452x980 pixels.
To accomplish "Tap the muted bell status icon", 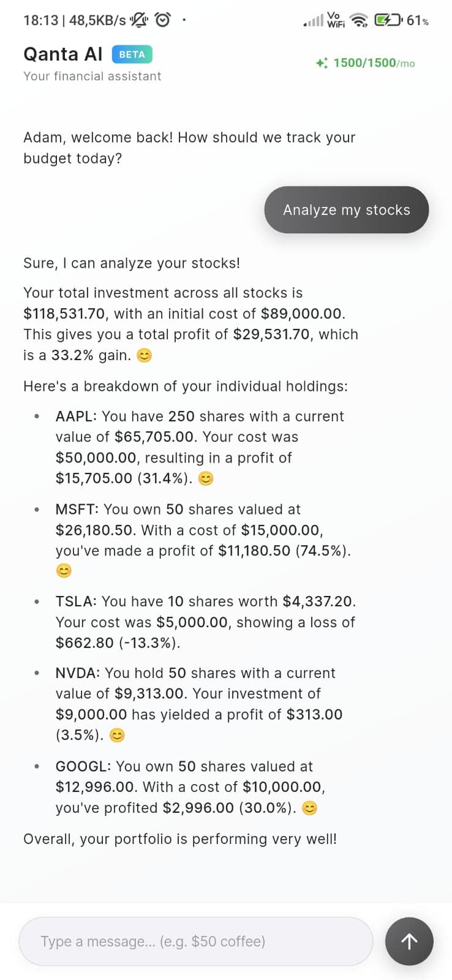I will tap(140, 20).
